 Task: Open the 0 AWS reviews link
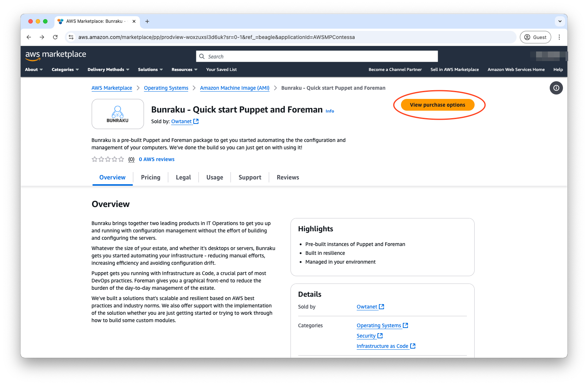coord(156,159)
